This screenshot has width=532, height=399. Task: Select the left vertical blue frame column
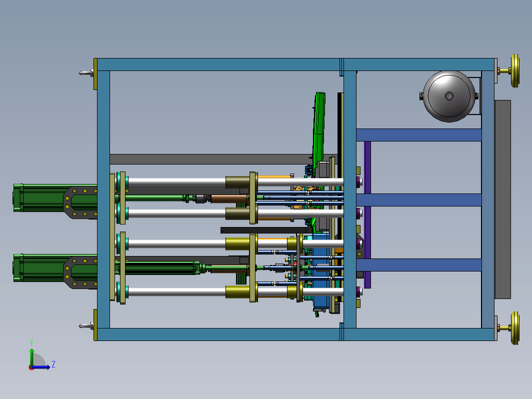103,199
